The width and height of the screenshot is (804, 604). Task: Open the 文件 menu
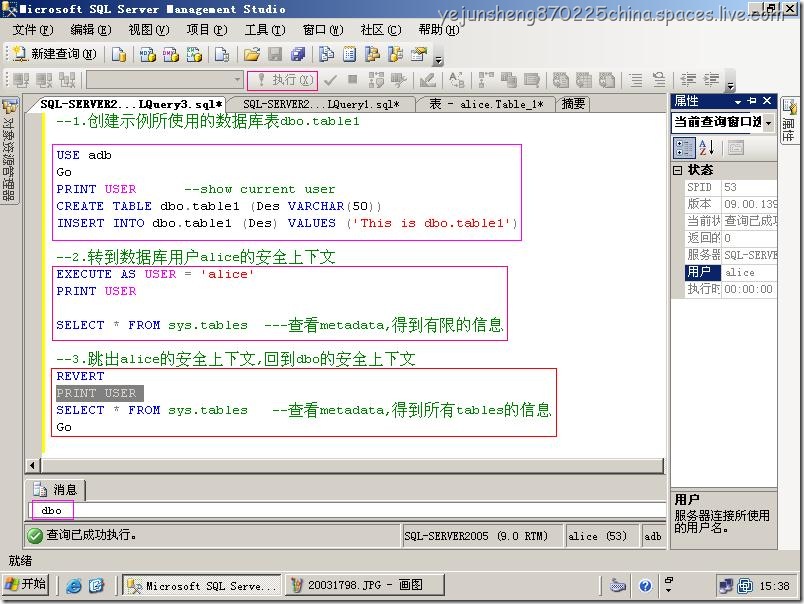[x=32, y=30]
